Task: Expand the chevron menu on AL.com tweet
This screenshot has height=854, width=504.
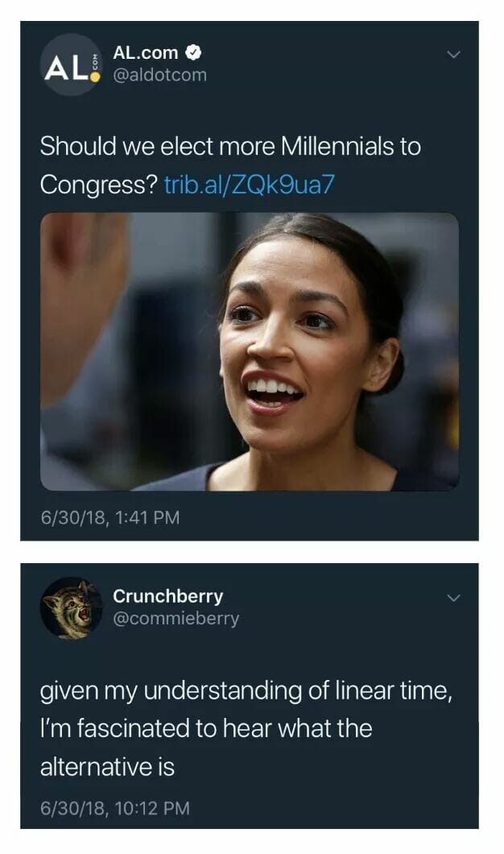Action: [x=452, y=55]
